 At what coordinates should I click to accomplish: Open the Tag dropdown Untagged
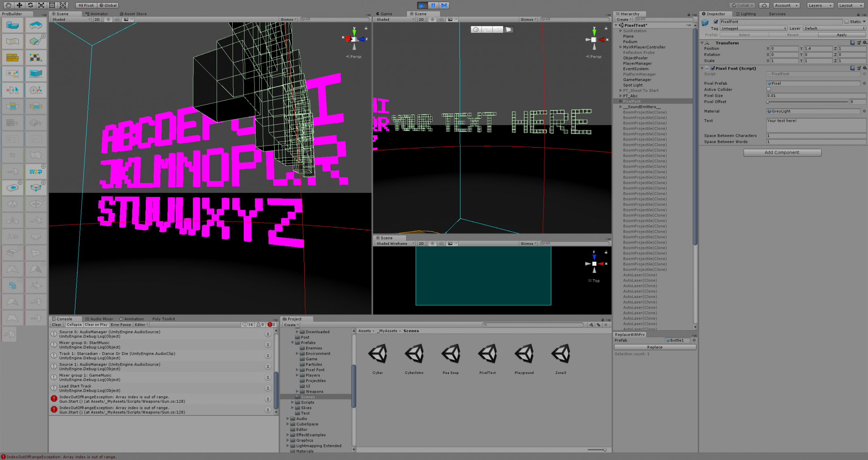point(753,28)
